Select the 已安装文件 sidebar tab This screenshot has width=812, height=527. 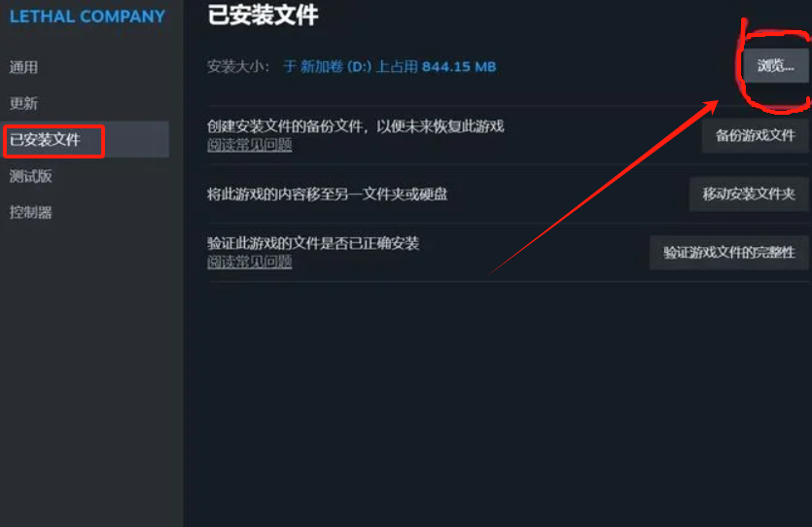[86, 140]
